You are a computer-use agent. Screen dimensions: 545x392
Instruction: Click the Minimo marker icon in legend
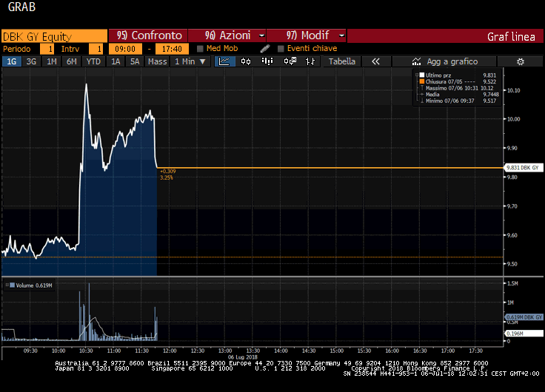click(x=422, y=101)
